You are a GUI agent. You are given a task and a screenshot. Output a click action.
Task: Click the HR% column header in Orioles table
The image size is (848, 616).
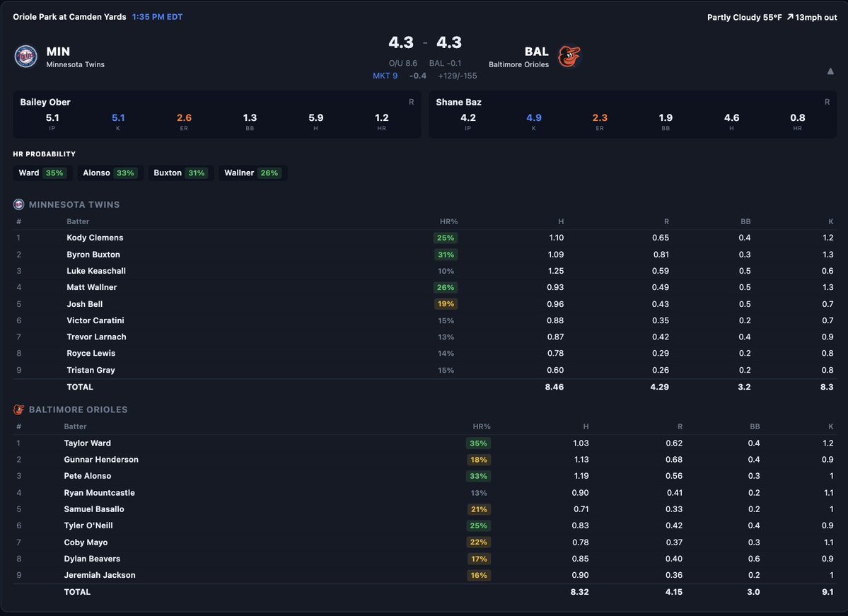click(x=482, y=426)
